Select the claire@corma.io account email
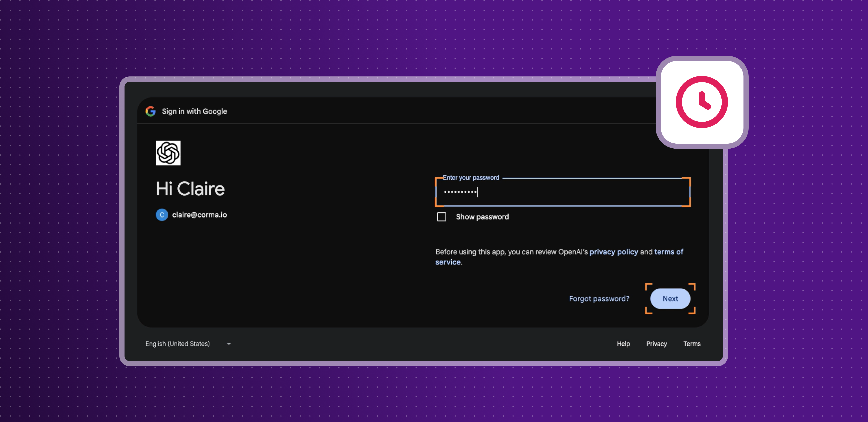Image resolution: width=868 pixels, height=422 pixels. tap(199, 215)
